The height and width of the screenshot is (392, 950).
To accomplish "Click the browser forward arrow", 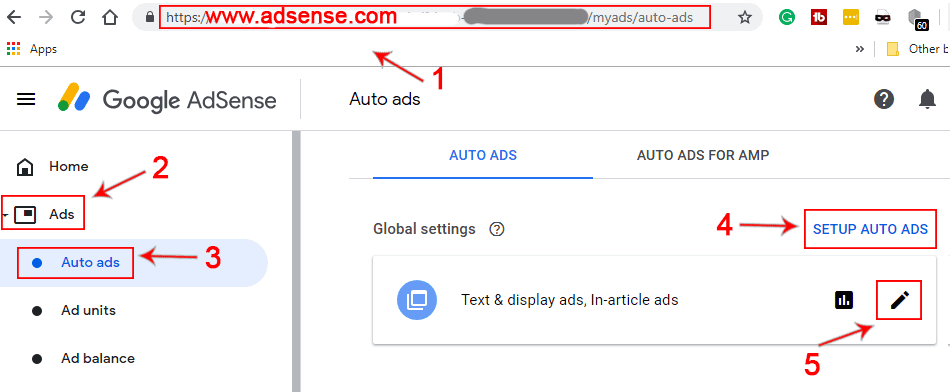I will 45,17.
